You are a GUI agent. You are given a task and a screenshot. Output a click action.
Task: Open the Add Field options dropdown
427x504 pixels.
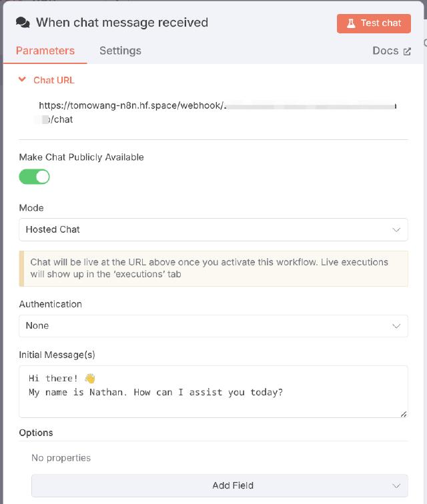220,486
